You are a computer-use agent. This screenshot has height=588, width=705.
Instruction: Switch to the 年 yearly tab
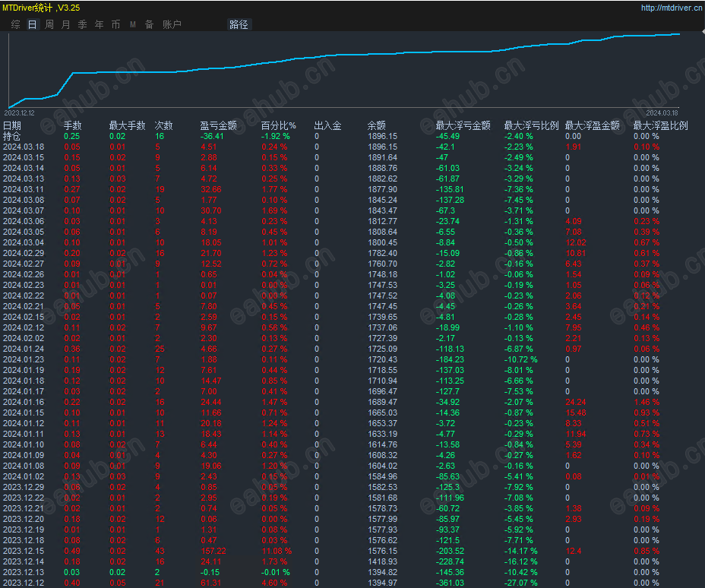(x=99, y=24)
